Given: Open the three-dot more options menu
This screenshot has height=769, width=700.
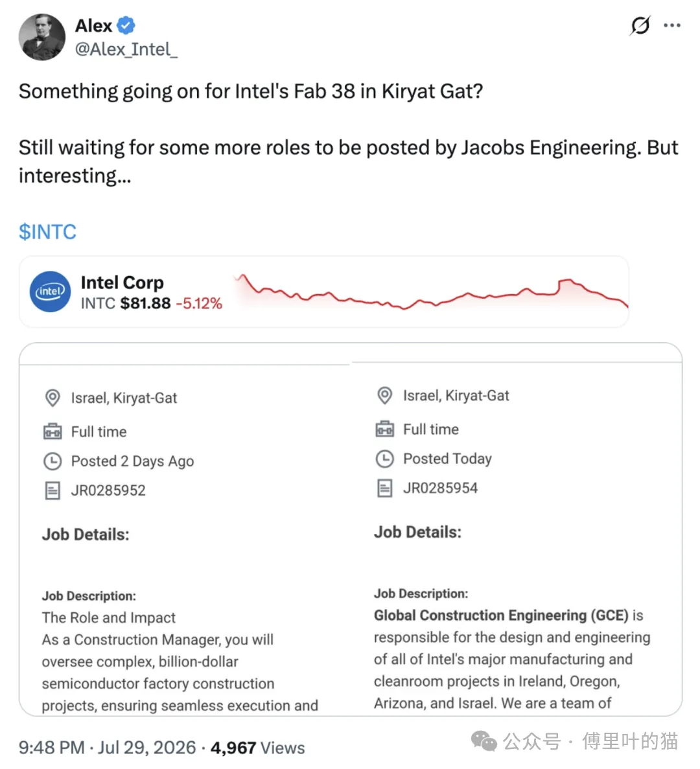Looking at the screenshot, I should [x=671, y=25].
